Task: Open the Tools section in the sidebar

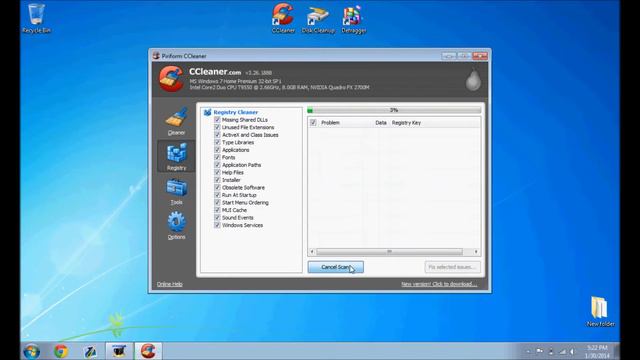Action: pos(176,191)
